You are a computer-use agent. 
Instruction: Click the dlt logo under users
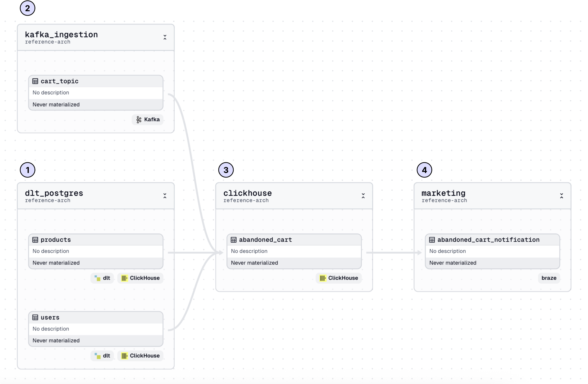click(x=98, y=356)
